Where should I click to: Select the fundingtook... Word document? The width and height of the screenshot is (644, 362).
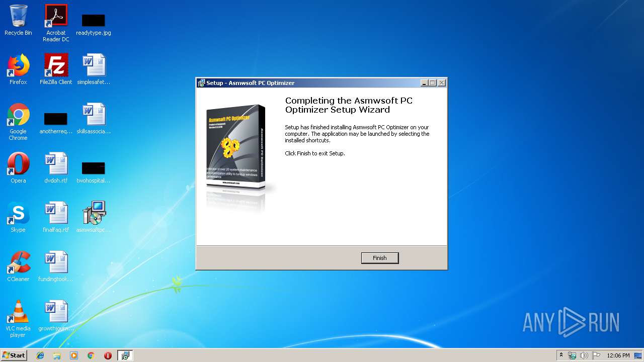click(x=56, y=266)
